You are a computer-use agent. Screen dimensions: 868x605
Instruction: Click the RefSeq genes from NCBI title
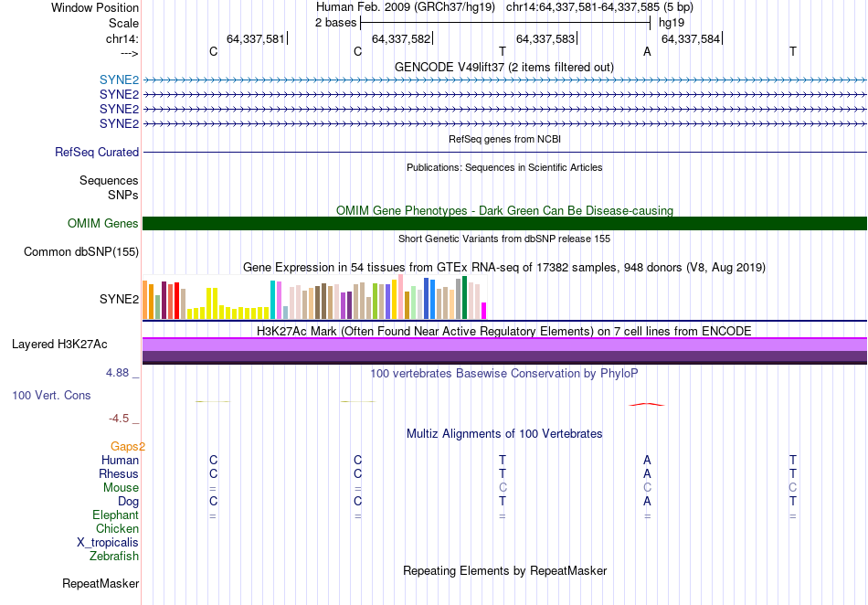point(504,140)
